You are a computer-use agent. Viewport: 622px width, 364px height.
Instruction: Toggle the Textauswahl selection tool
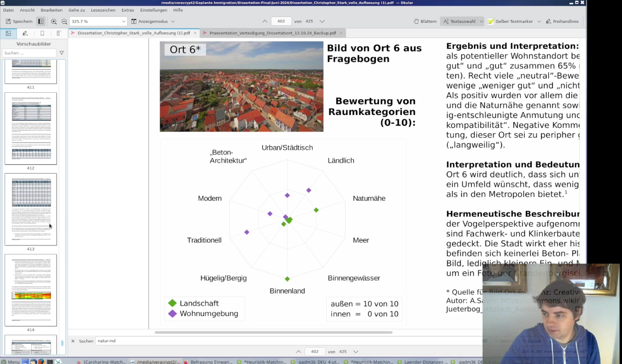pyautogui.click(x=459, y=21)
